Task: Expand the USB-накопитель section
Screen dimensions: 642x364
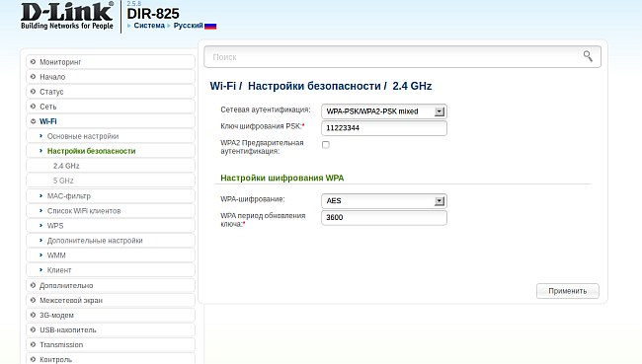Action: 111,329
